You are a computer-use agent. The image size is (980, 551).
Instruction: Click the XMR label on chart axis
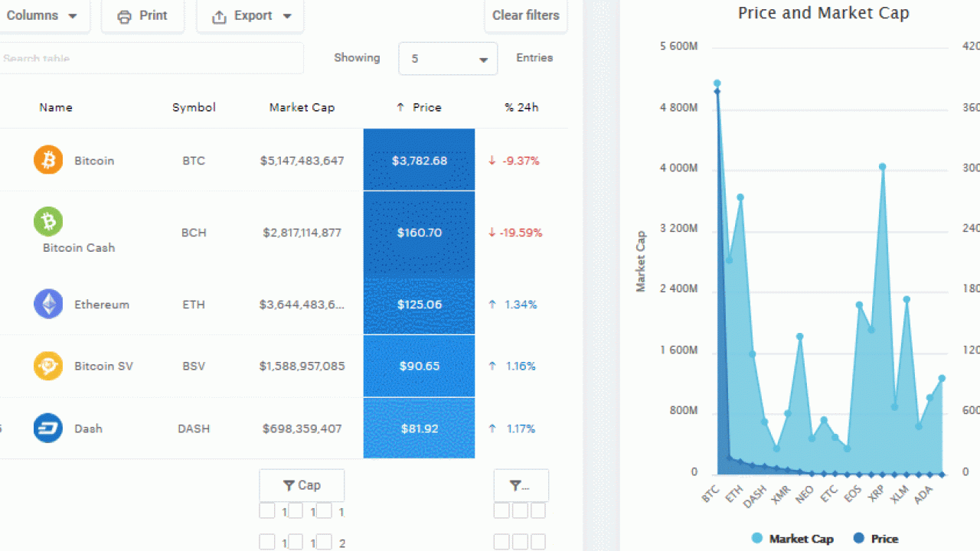[x=781, y=494]
